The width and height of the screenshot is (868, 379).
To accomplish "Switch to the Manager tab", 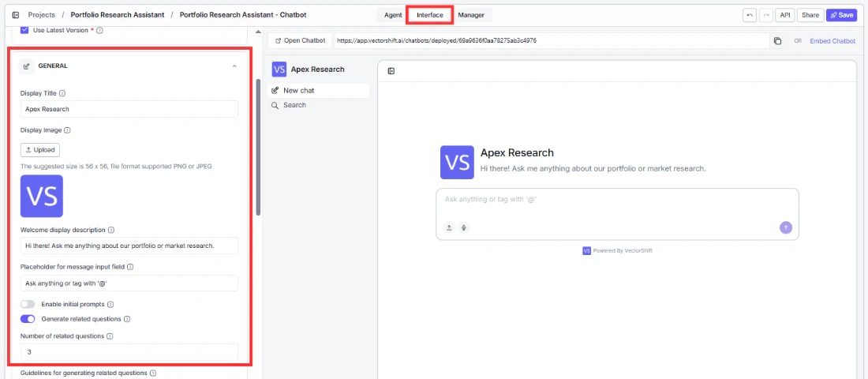I will [x=471, y=15].
